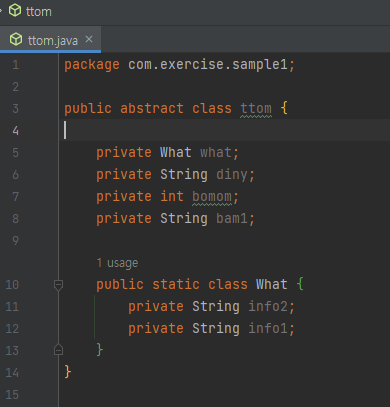Click the closing brace on line 14
Screen dimensions: 390x407
click(68, 372)
